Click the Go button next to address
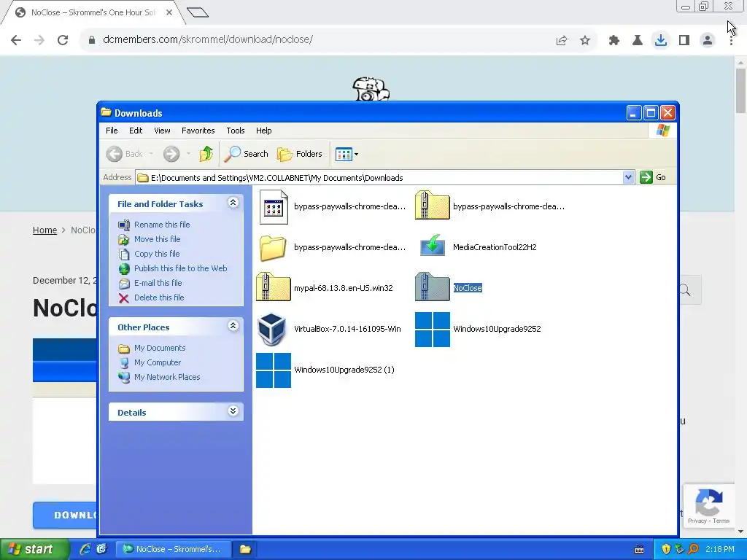Image resolution: width=747 pixels, height=560 pixels. click(653, 178)
